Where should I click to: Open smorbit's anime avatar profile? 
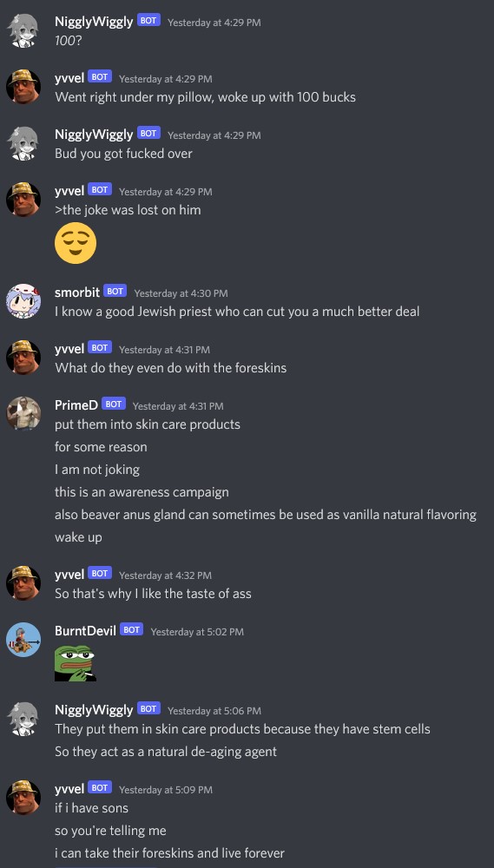coord(23,300)
